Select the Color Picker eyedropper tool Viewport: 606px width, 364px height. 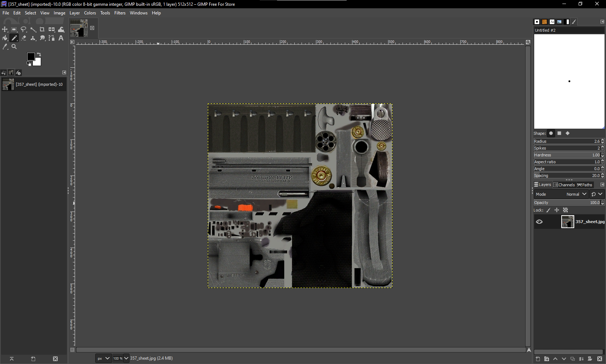(x=5, y=47)
